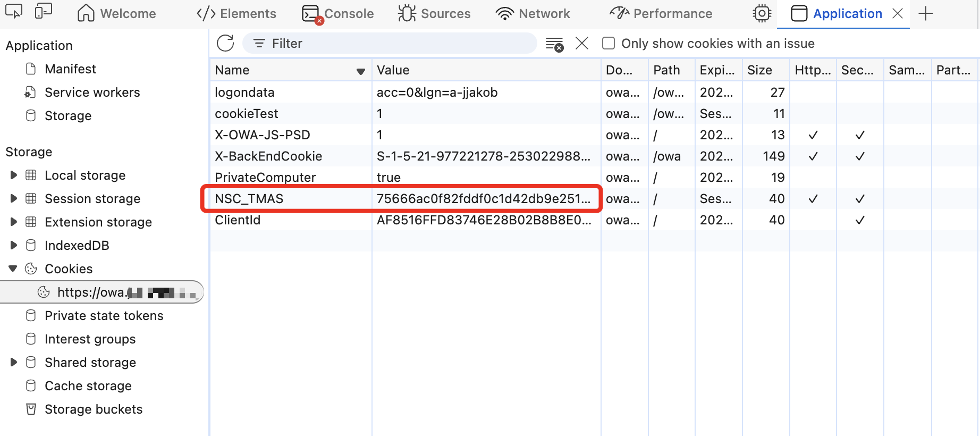Collapse the Cookies tree section
The height and width of the screenshot is (436, 980).
[13, 269]
